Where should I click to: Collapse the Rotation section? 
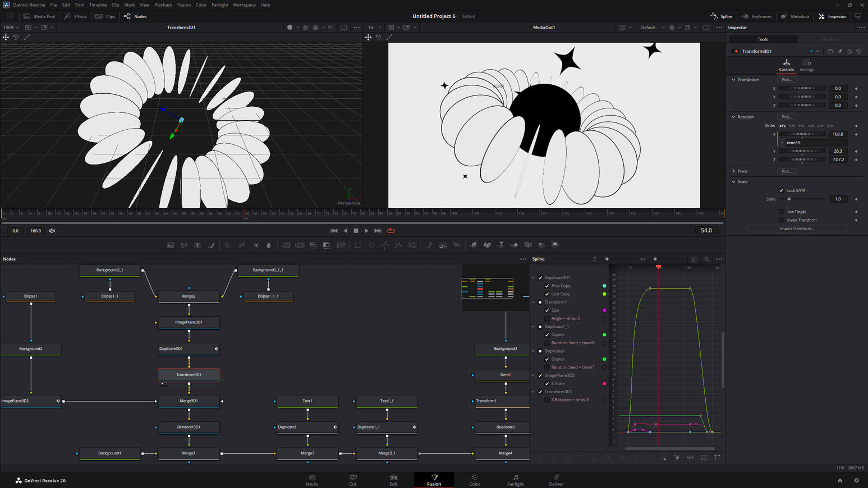(x=733, y=117)
